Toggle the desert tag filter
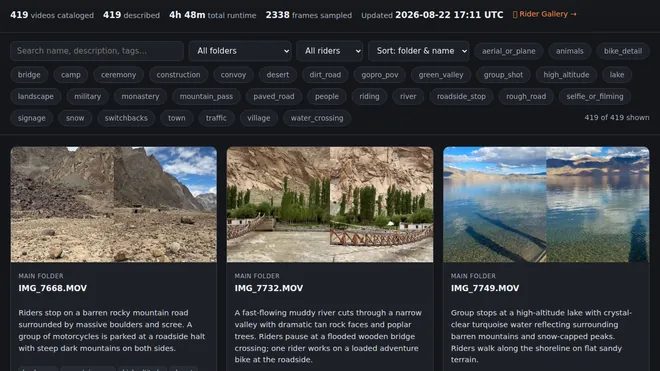 [x=277, y=75]
